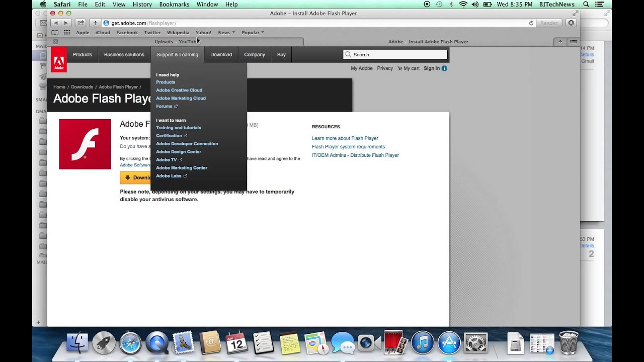Viewport: 644px width, 362px height.
Task: Click Safari back arrow button
Action: [56, 23]
